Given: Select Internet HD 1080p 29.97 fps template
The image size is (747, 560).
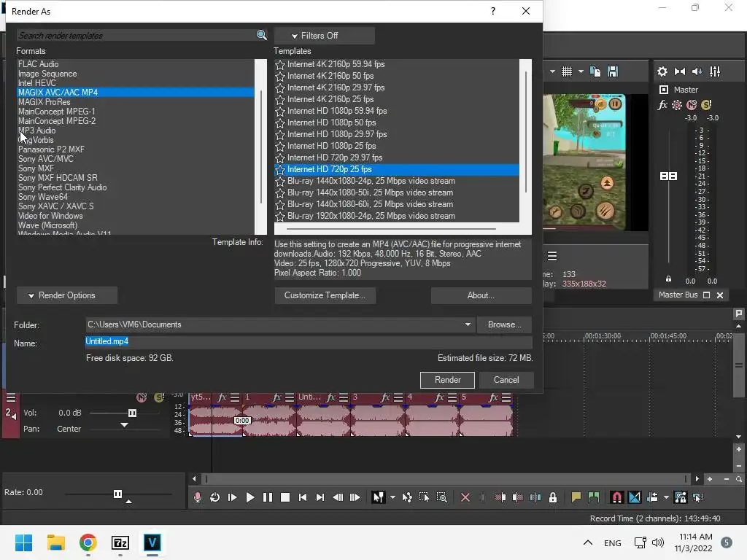Looking at the screenshot, I should click(x=337, y=134).
